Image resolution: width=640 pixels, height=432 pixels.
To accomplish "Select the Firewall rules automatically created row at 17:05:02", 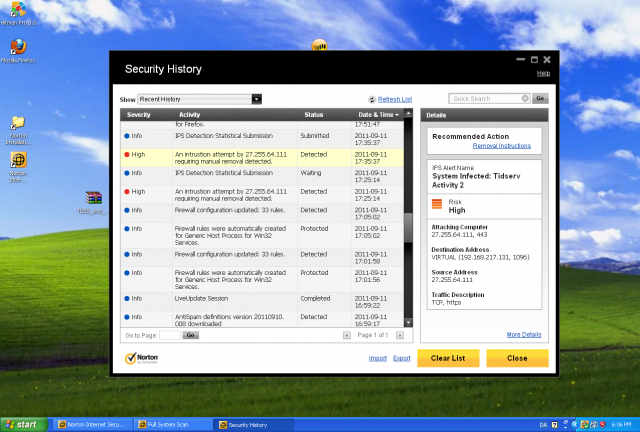I will coord(262,235).
